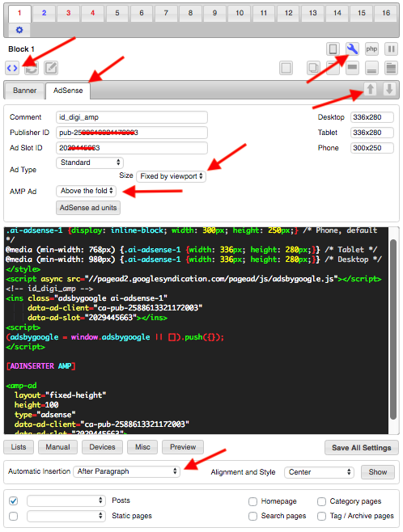
Task: Click the Ad Slot ID input field
Action: 132,148
